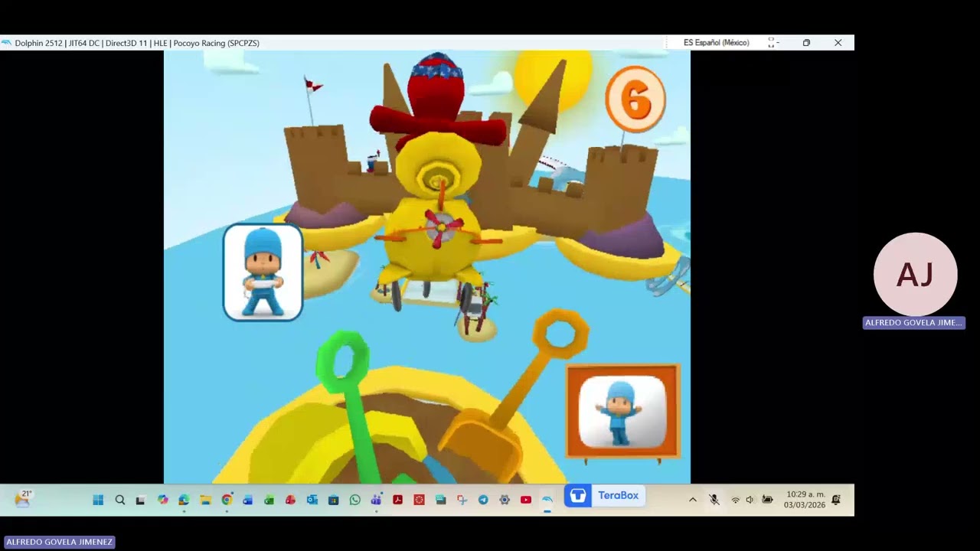Open the Windows Start menu

[98, 500]
